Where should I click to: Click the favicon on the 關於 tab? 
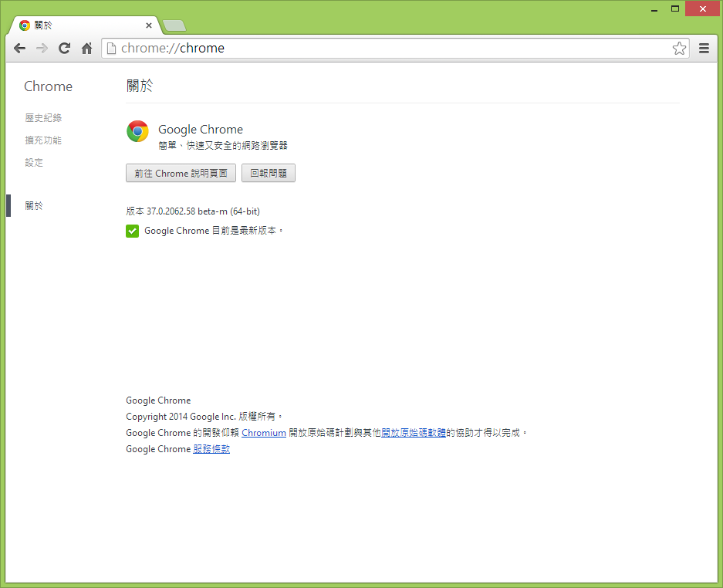24,25
